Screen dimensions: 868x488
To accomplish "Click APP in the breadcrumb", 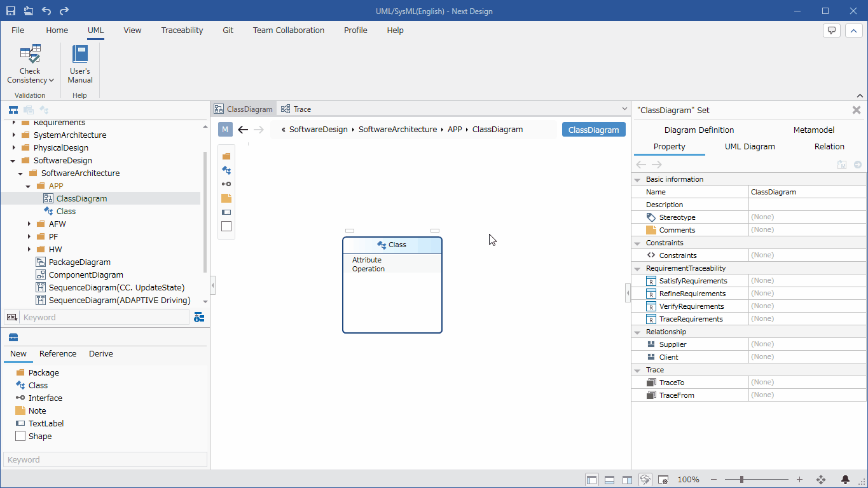I will 455,129.
